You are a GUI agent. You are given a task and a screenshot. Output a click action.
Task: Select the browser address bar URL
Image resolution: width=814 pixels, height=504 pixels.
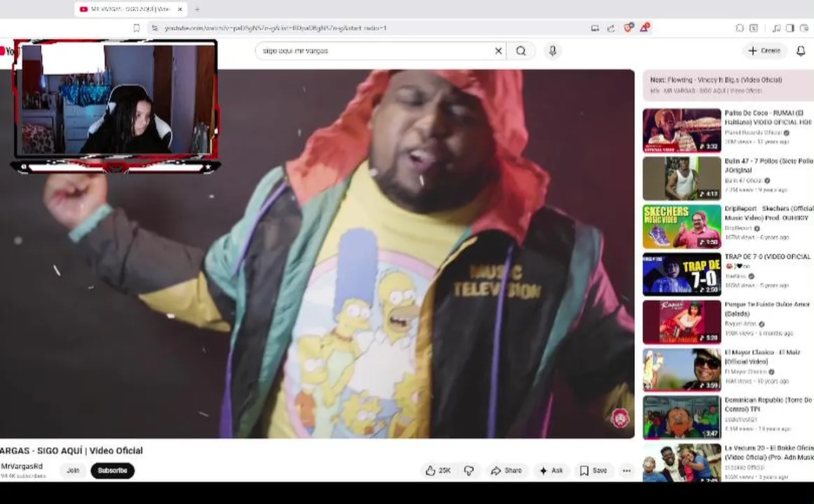pos(276,28)
